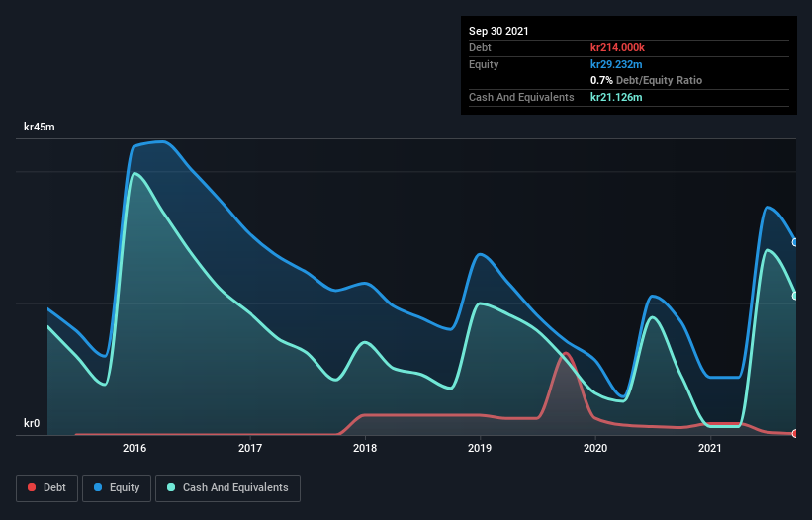The height and width of the screenshot is (520, 812).
Task: Click the kr214.000k debt value
Action: [x=617, y=47]
